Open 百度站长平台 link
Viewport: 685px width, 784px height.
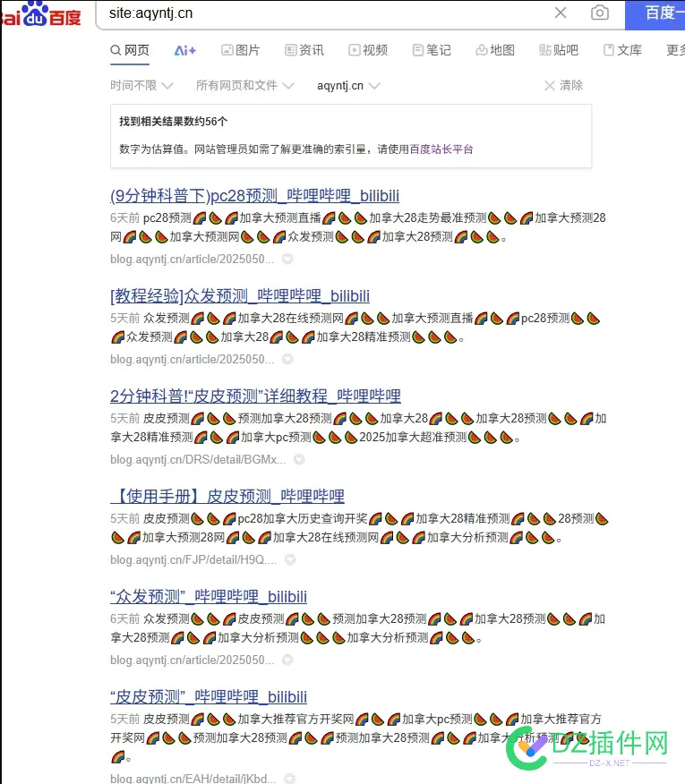coord(441,149)
